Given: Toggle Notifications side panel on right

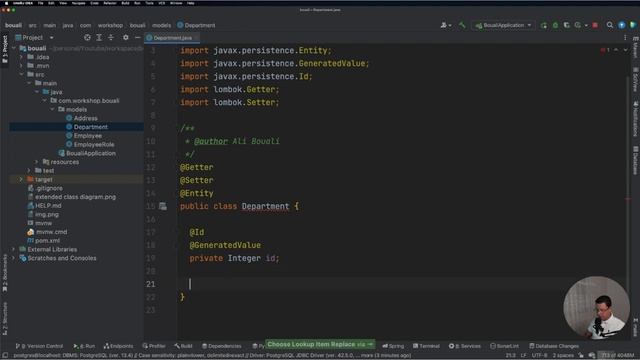Looking at the screenshot, I should 636,119.
